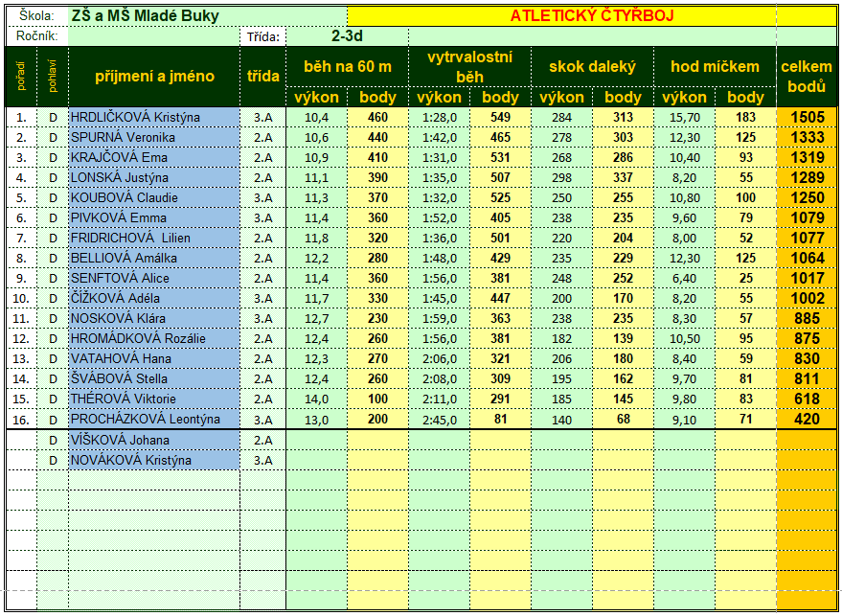Image resolution: width=842 pixels, height=616 pixels.
Task: Click the 'celkem bodů' header
Action: tap(807, 77)
